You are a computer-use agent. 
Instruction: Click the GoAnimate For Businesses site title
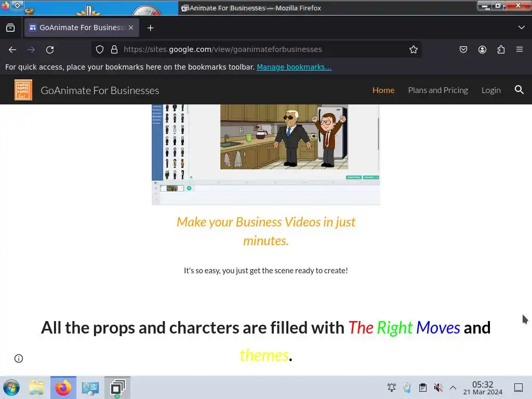click(x=100, y=90)
